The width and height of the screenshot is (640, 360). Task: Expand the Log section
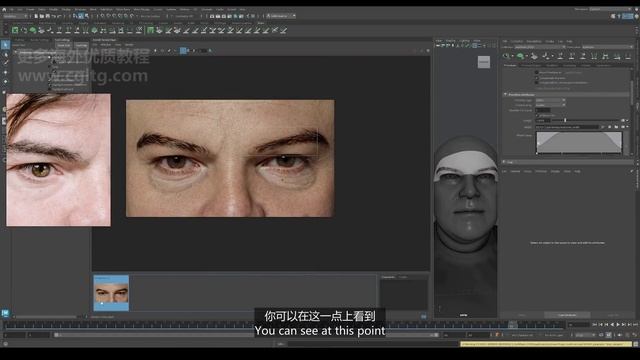click(505, 162)
